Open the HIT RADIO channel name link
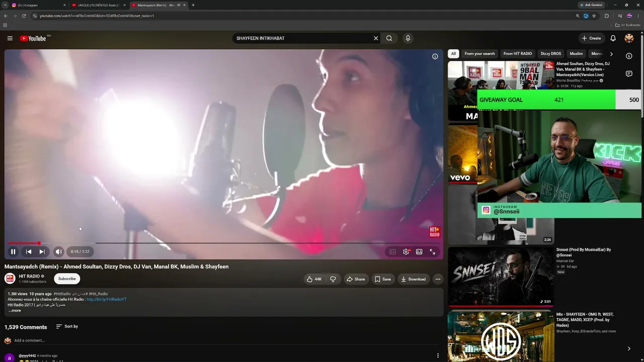The image size is (644, 362). pos(29,276)
